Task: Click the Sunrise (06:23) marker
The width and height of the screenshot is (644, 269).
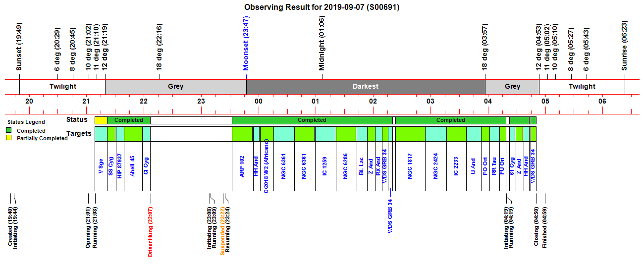Action: pos(624,45)
